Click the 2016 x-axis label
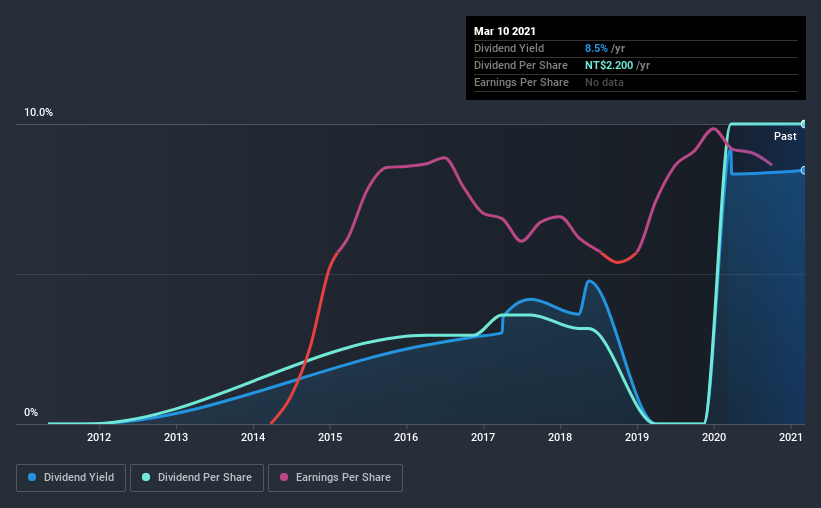 [x=406, y=437]
